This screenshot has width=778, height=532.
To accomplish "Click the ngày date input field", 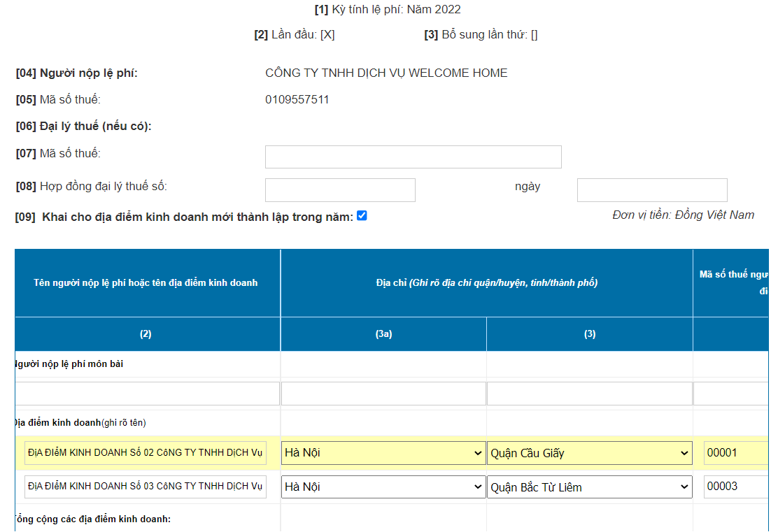I will coord(651,190).
